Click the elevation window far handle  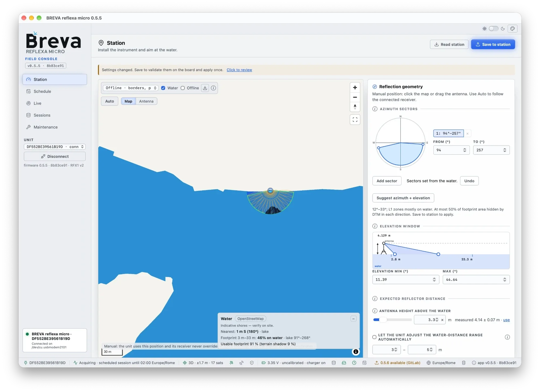pos(438,254)
